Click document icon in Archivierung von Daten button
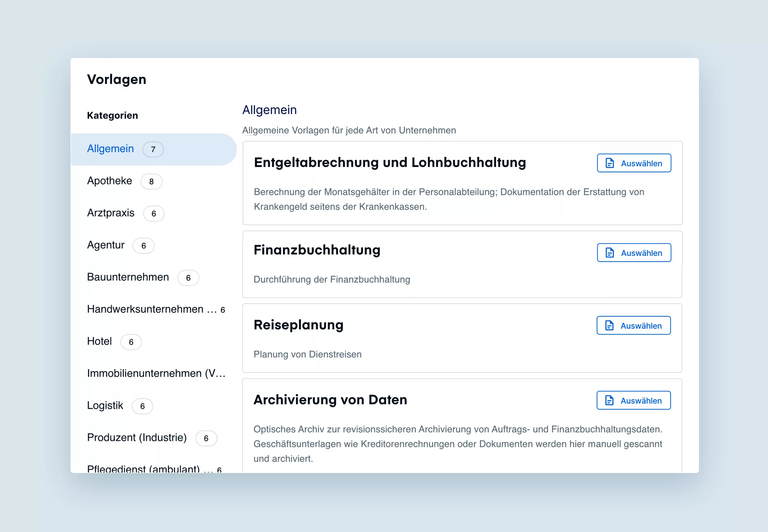768x532 pixels. pos(609,400)
